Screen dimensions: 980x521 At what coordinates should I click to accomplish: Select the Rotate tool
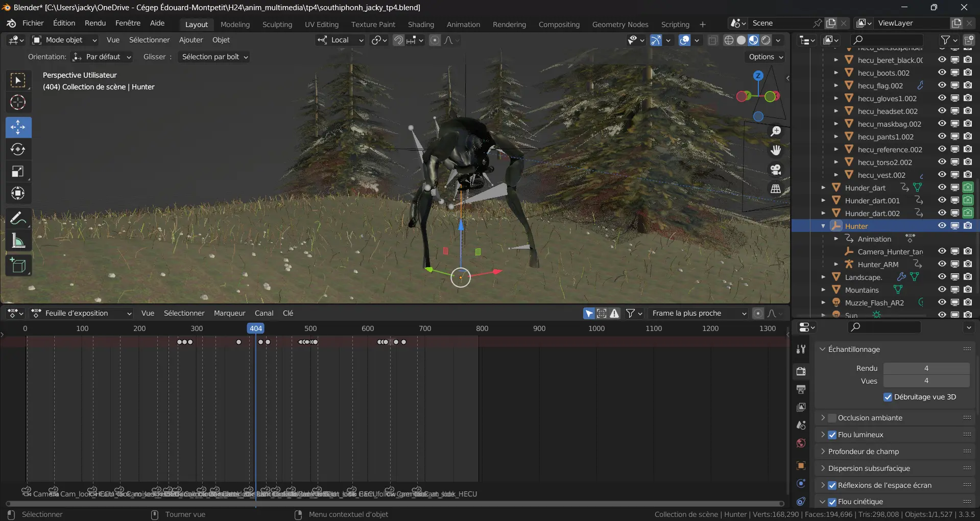[18, 149]
